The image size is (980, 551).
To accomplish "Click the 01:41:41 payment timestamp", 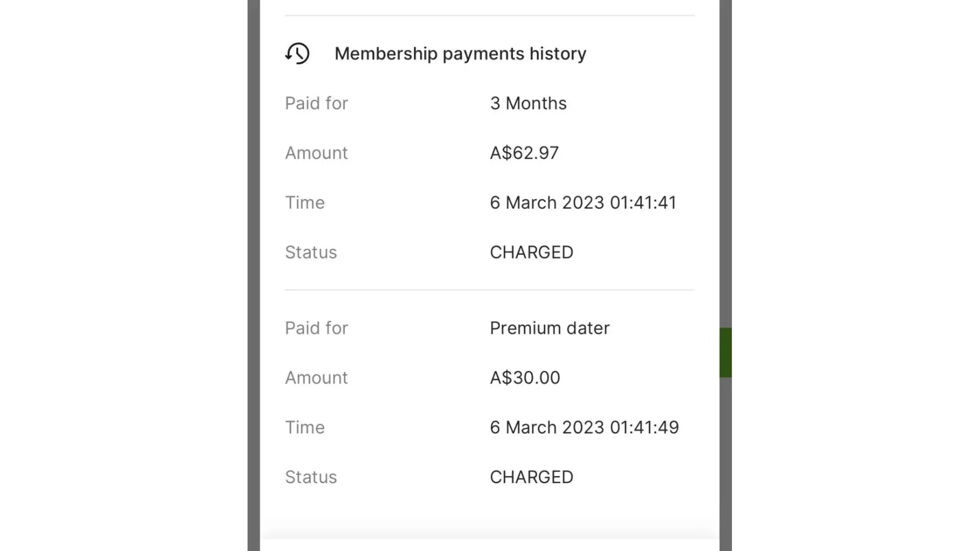I will (x=583, y=202).
